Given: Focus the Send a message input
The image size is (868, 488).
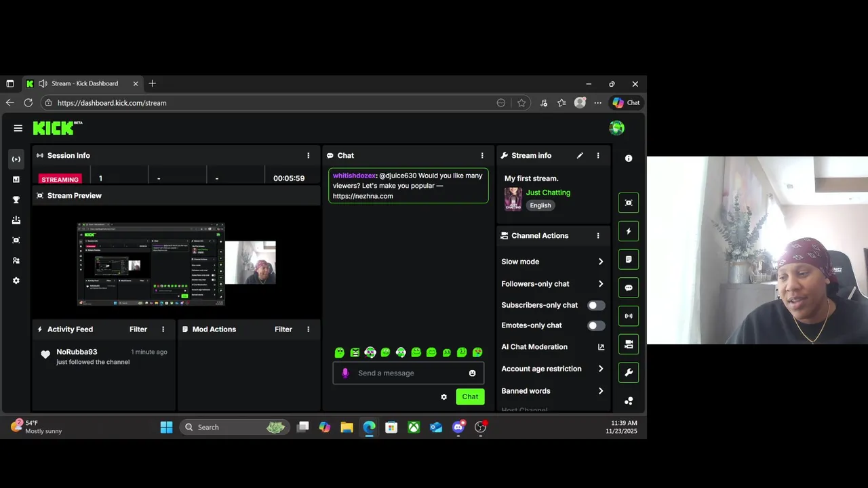Looking at the screenshot, I should point(408,373).
